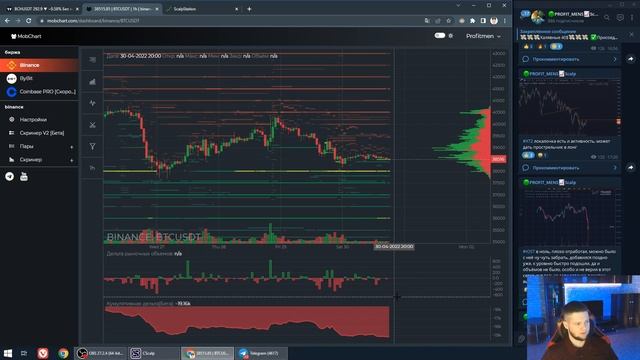
Task: Close the pinned message bar in Telegram
Action: click(631, 34)
